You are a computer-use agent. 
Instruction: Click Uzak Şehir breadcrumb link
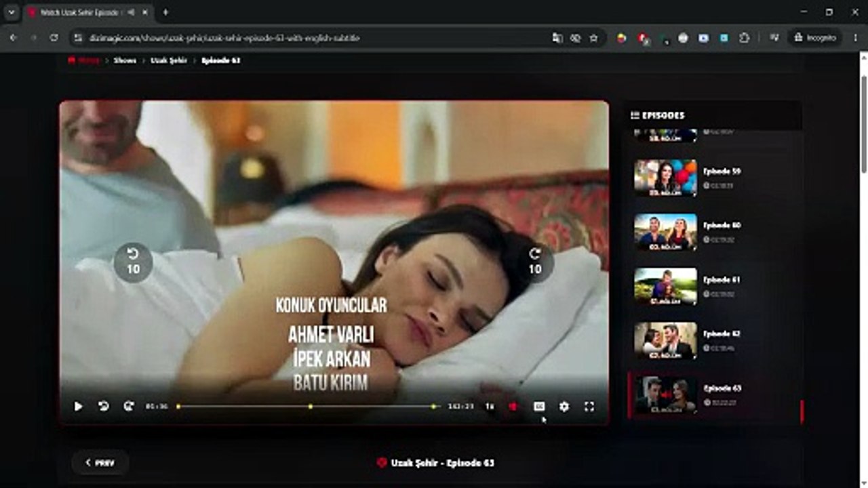[x=169, y=60]
